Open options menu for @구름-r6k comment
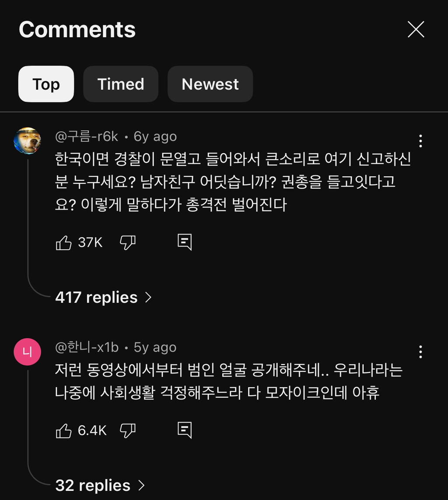 click(x=420, y=141)
